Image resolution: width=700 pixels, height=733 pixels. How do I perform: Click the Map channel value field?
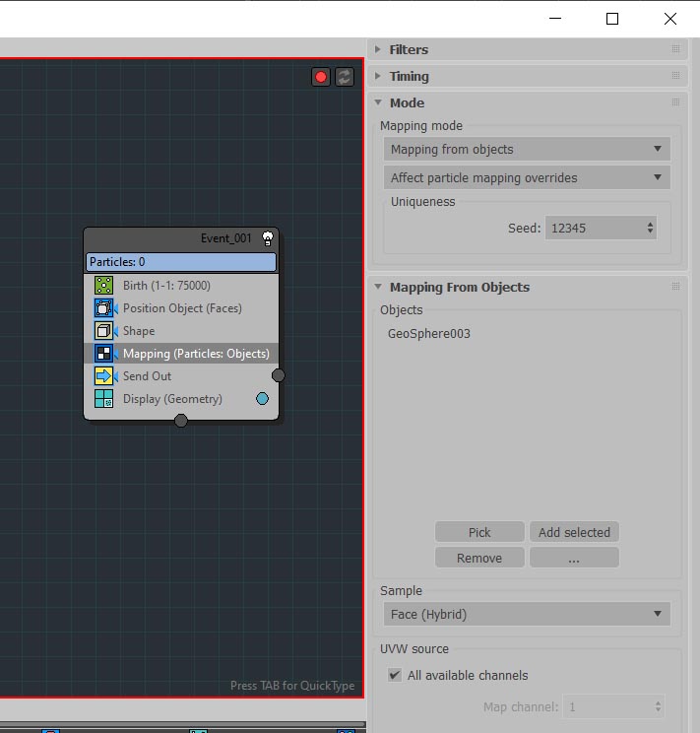tap(607, 706)
